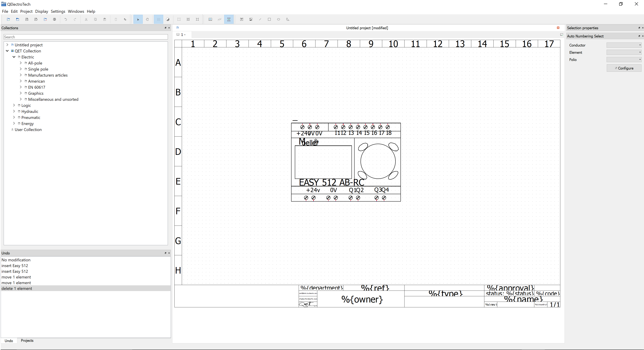Collapse the QET Collection tree
Image resolution: width=644 pixels, height=350 pixels.
coord(7,51)
